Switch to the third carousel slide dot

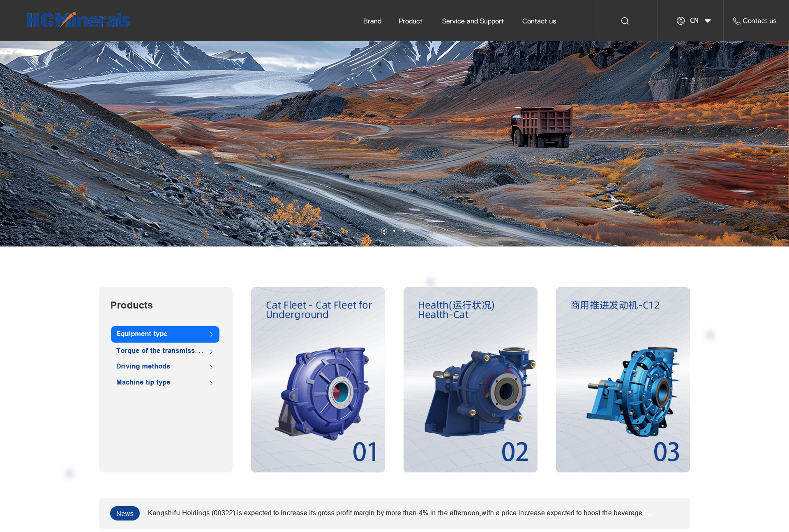[x=404, y=231]
